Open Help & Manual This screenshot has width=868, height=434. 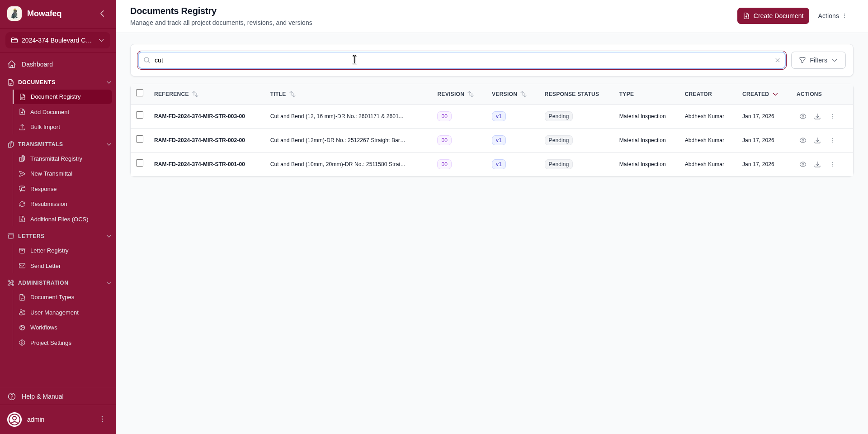point(42,396)
